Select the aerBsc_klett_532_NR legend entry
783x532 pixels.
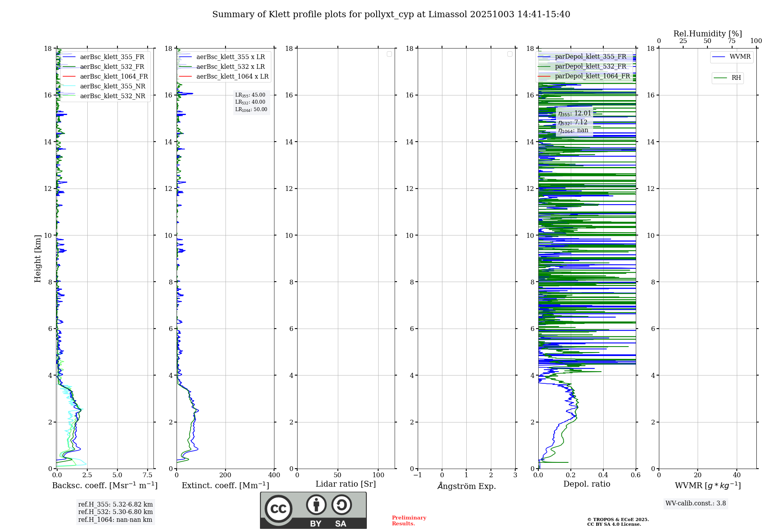point(112,96)
